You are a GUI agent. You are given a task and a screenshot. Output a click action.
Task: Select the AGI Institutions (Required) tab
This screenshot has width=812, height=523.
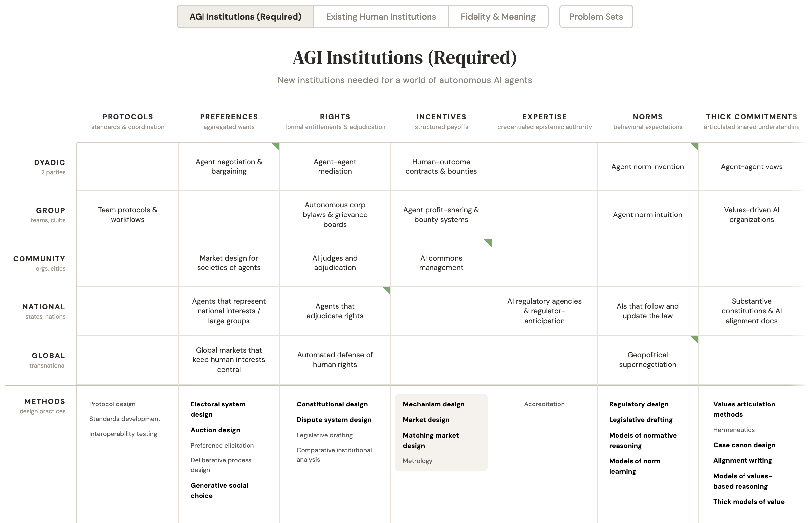246,17
